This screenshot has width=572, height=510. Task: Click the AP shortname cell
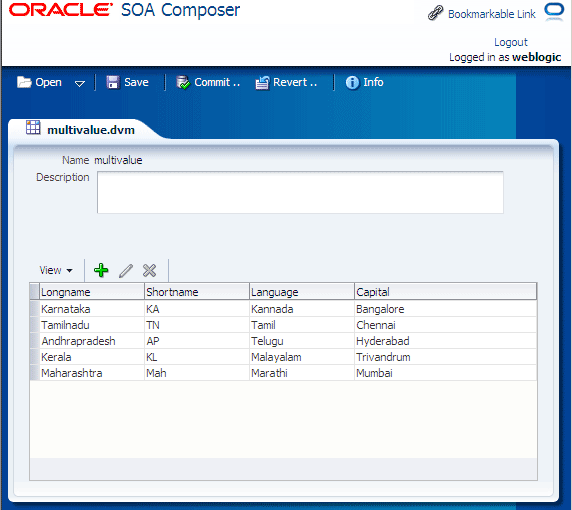point(197,341)
